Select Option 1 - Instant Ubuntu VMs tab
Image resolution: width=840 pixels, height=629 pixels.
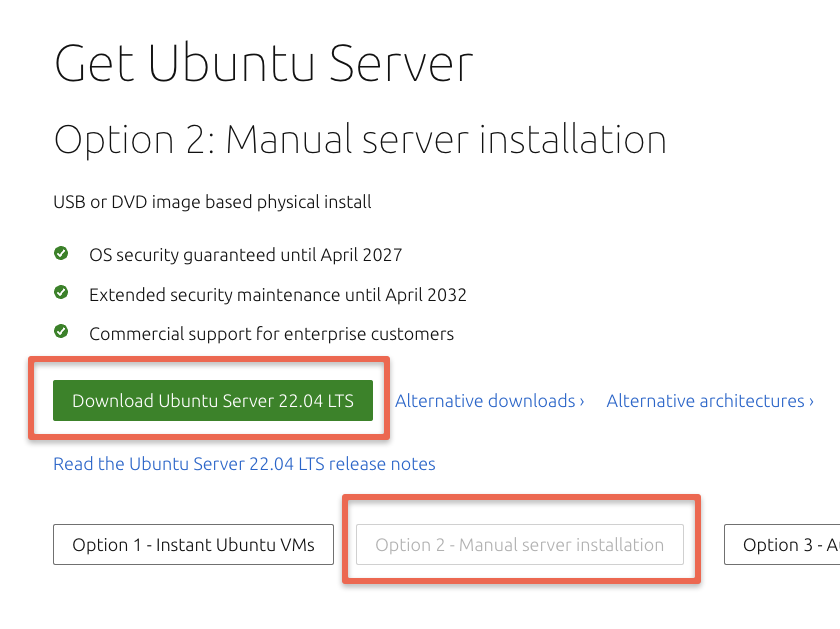click(193, 544)
